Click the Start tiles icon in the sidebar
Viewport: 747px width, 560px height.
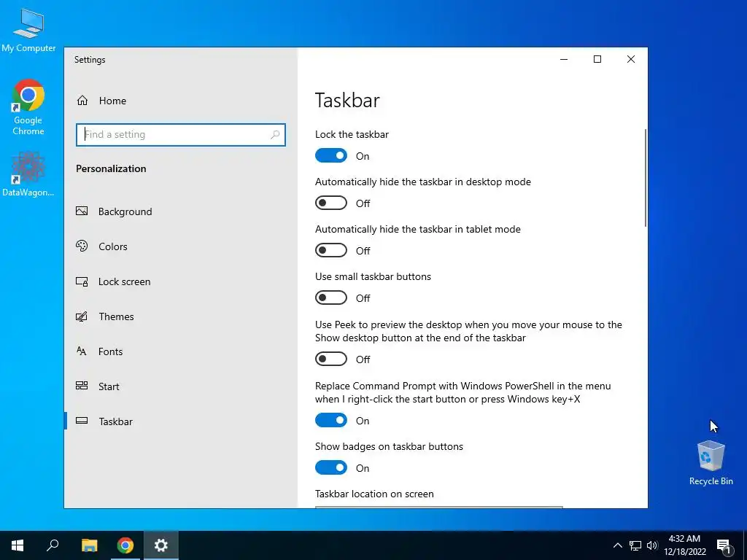click(x=82, y=386)
